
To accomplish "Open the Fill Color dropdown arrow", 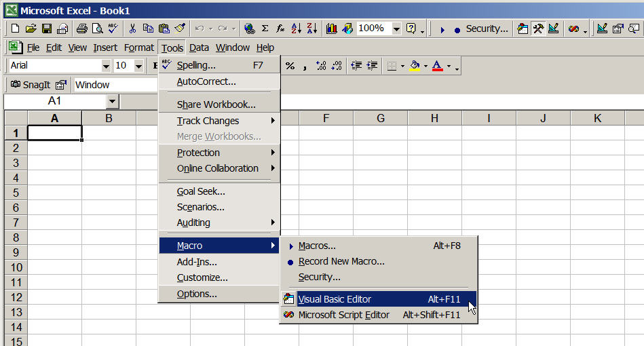I will pyautogui.click(x=425, y=66).
